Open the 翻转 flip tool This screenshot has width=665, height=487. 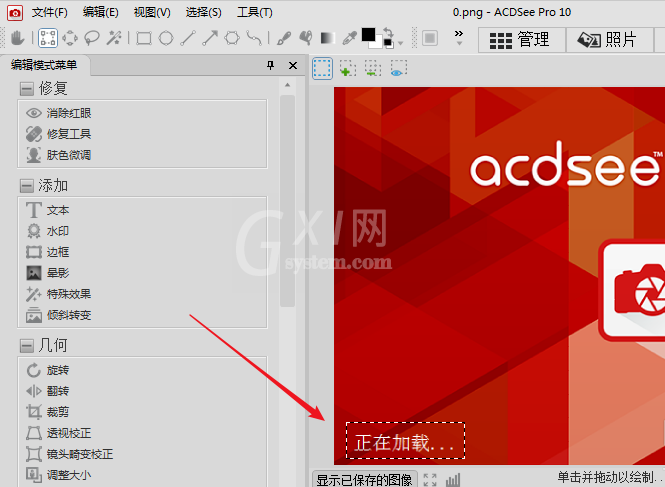(48, 391)
